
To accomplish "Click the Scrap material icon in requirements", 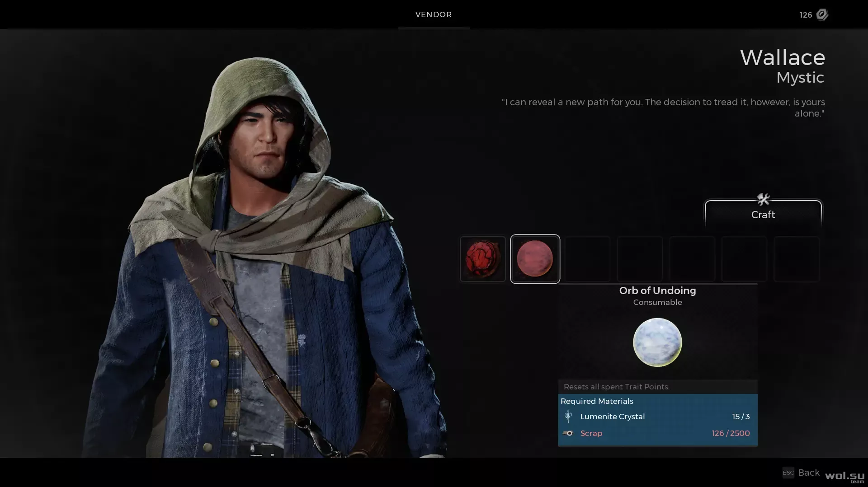I will click(568, 433).
